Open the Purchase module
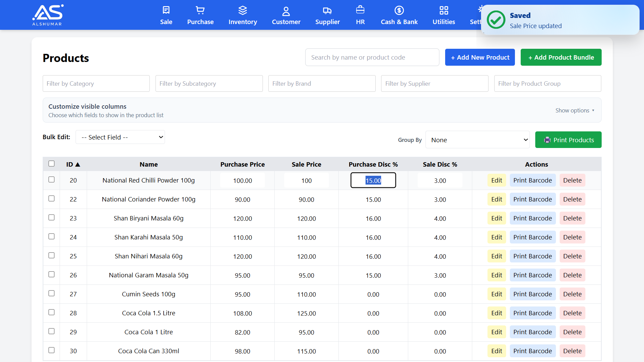644x362 pixels. [200, 15]
